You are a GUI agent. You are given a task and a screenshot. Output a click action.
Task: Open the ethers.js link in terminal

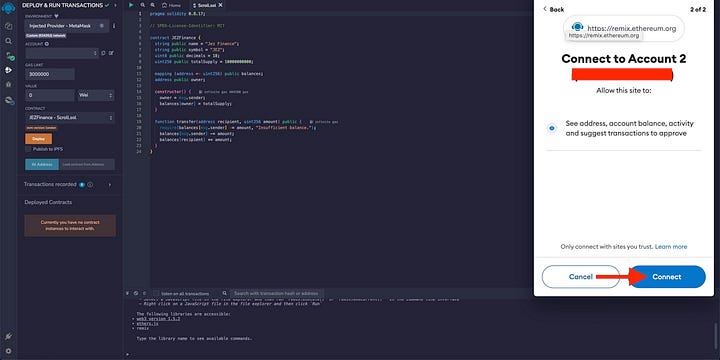(147, 323)
